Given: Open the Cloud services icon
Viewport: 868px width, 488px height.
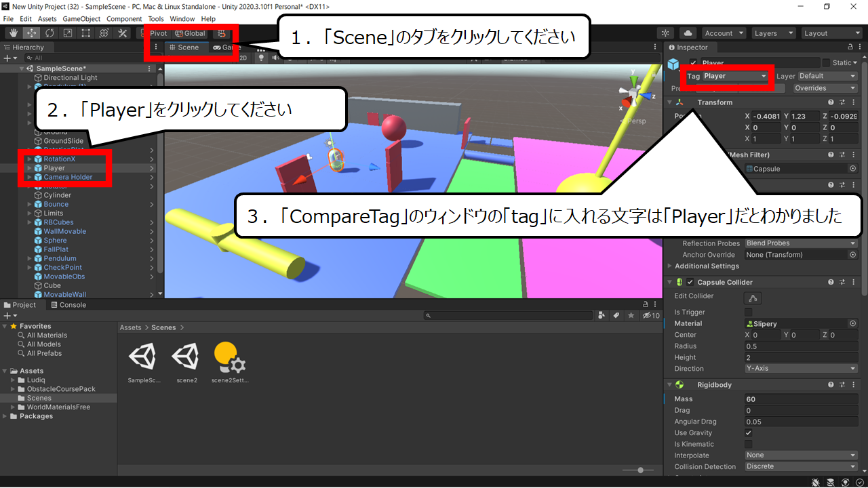Looking at the screenshot, I should pos(688,33).
